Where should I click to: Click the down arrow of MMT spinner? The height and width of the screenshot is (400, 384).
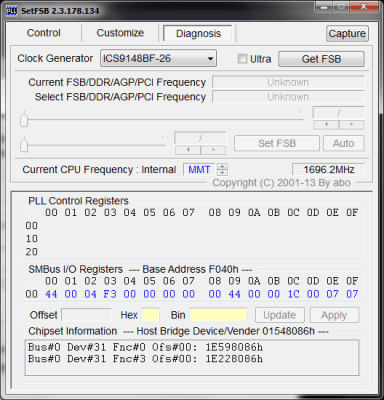pos(222,173)
